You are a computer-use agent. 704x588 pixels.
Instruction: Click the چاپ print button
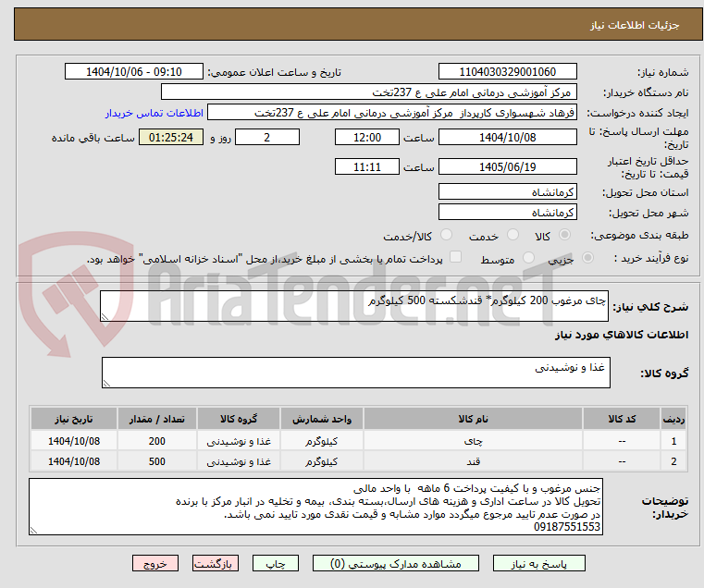tap(276, 564)
